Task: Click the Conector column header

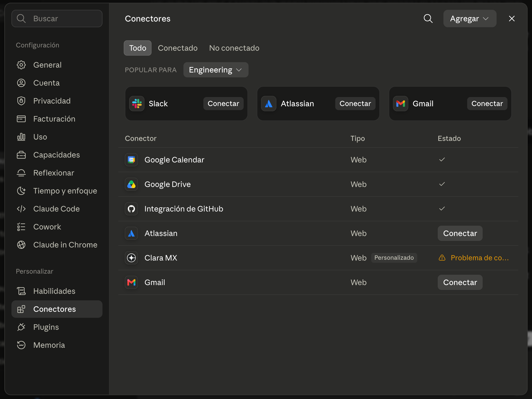Action: (141, 138)
